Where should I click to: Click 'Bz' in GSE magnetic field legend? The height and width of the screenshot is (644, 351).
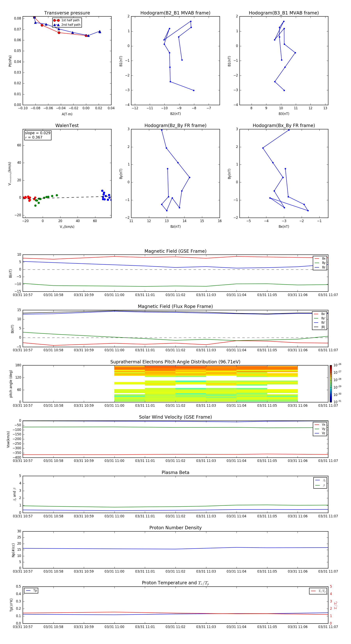click(x=320, y=268)
